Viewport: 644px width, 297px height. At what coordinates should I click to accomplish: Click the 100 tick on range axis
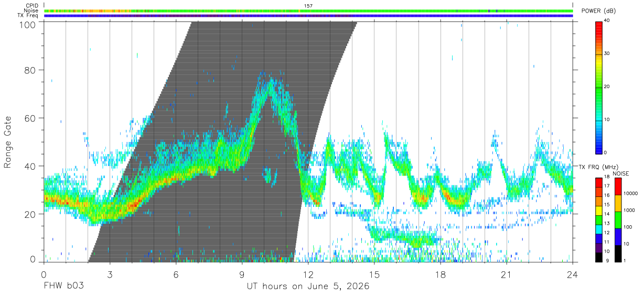27,25
